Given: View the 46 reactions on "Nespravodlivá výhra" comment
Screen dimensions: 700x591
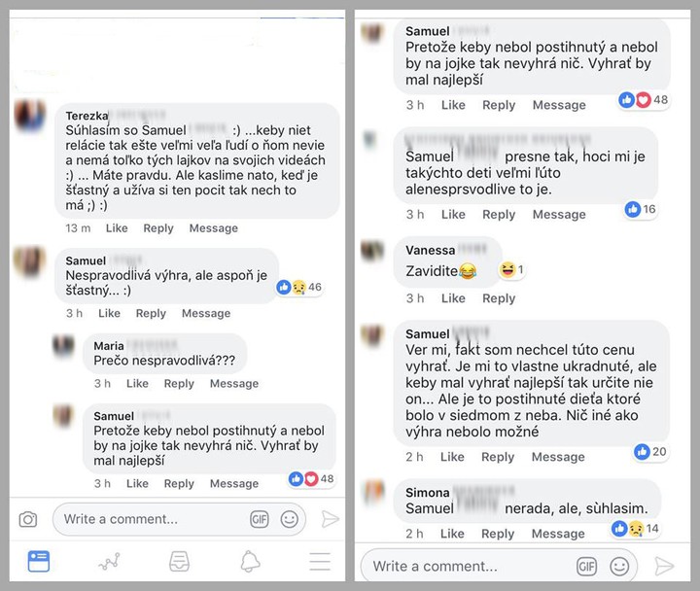Looking at the screenshot, I should click(299, 288).
